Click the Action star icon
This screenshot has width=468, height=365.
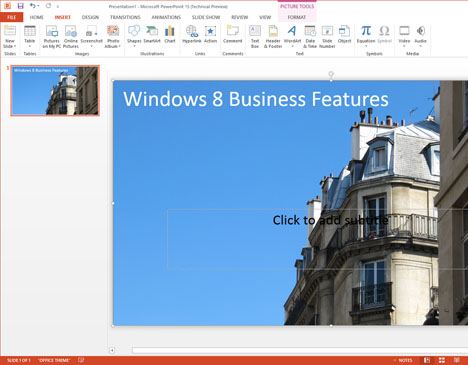tap(210, 31)
